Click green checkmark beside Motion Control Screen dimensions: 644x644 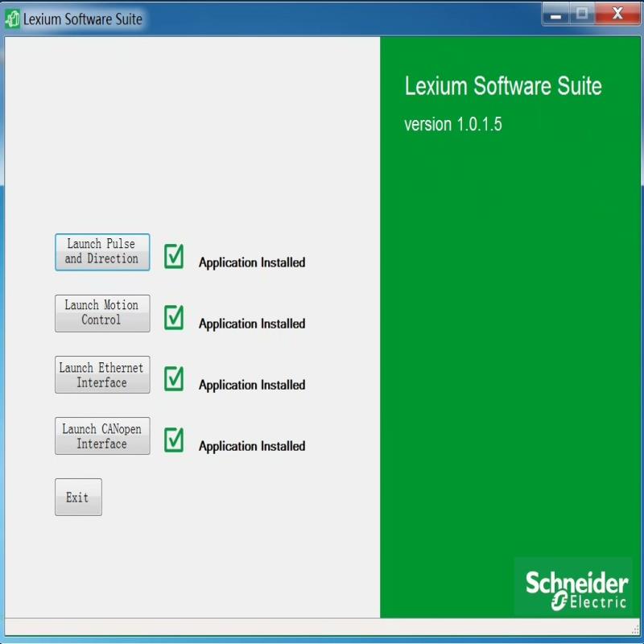click(x=174, y=317)
